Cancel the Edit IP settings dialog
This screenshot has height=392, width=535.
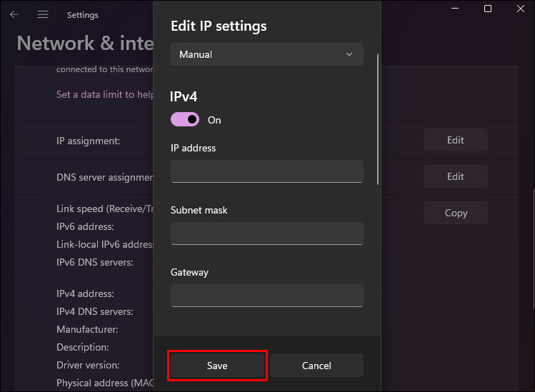(x=316, y=366)
